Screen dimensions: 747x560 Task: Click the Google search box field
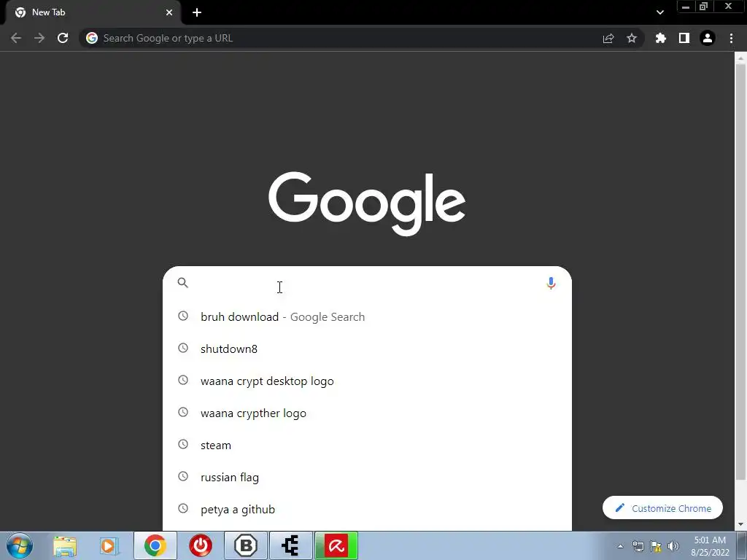[x=367, y=283]
